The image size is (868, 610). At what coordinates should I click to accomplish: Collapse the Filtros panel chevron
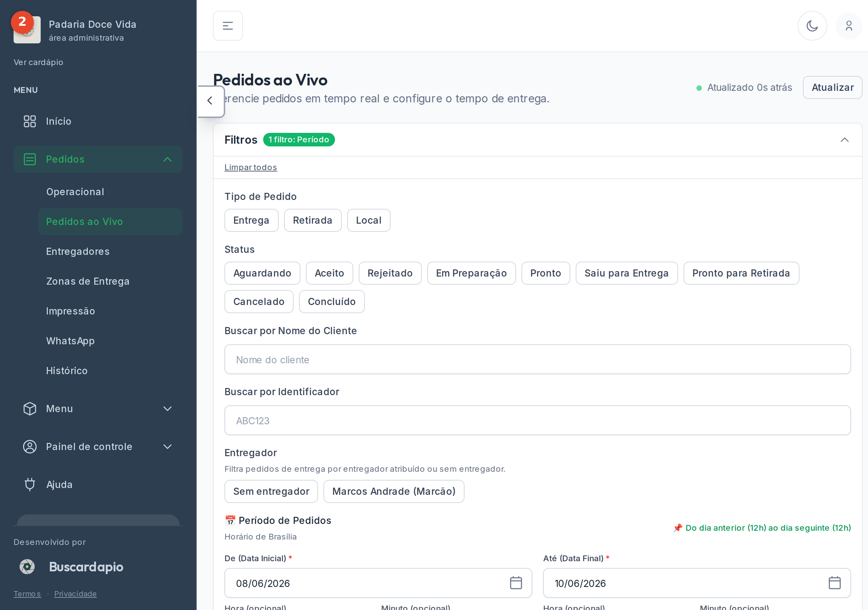pyautogui.click(x=845, y=140)
